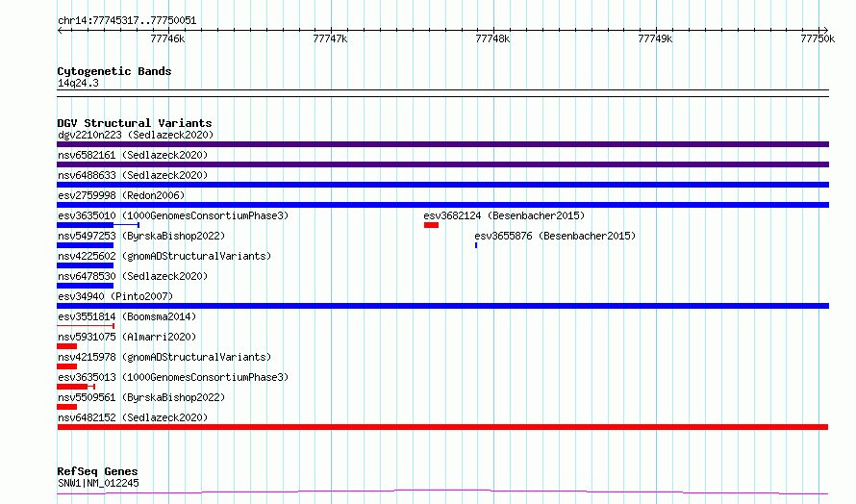This screenshot has height=504, width=856.
Task: Click the blue esv34940 variant bar
Action: 442,306
